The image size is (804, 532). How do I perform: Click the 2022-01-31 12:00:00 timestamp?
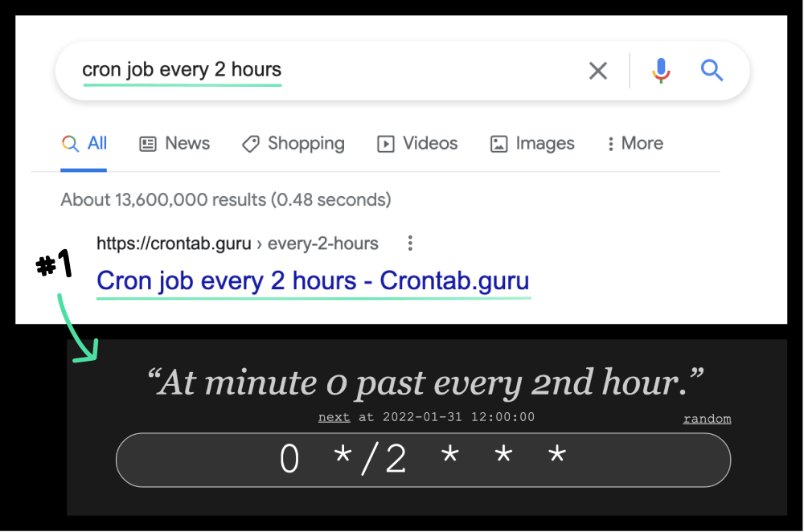click(x=457, y=417)
